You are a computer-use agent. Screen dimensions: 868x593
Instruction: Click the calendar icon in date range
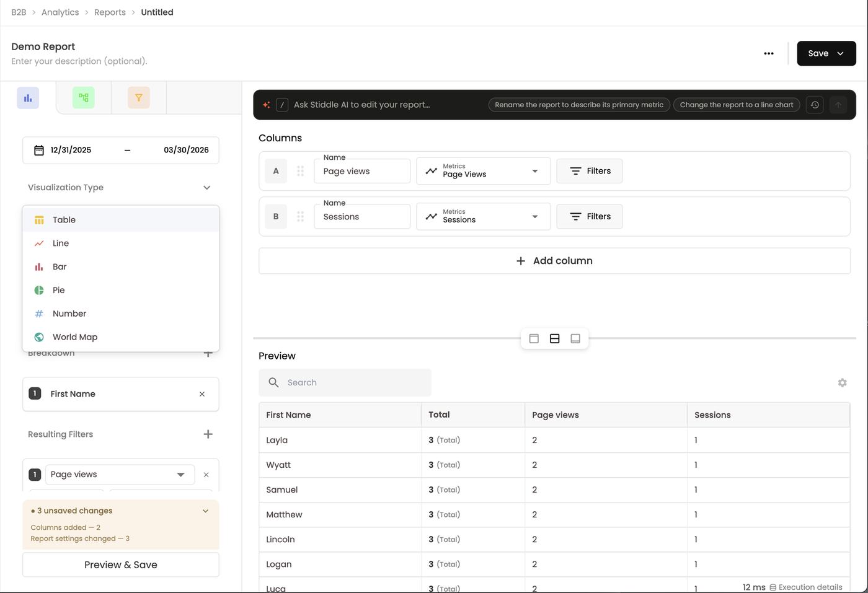(x=39, y=150)
